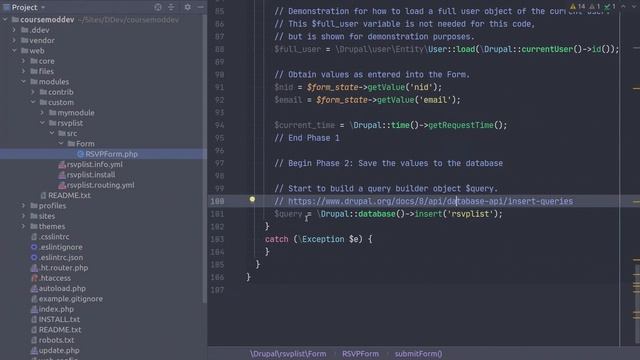
Task: Collapse the coursemoddev root folder
Action: click(x=5, y=20)
